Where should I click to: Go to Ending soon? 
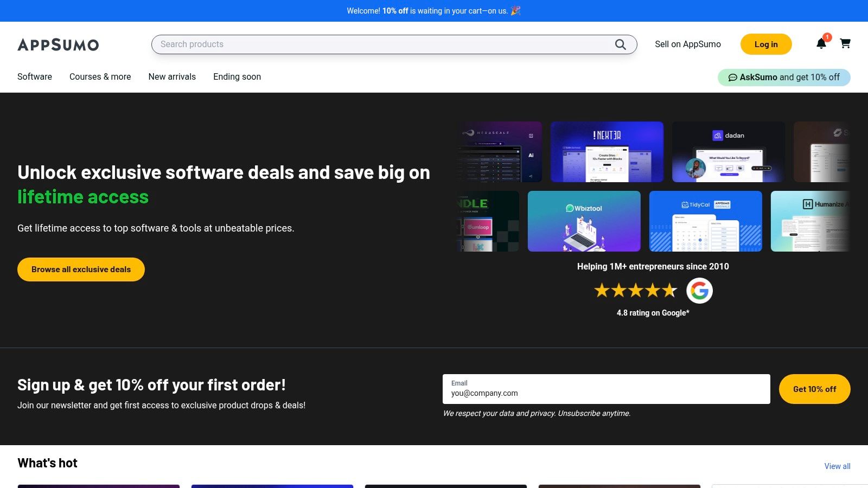237,76
